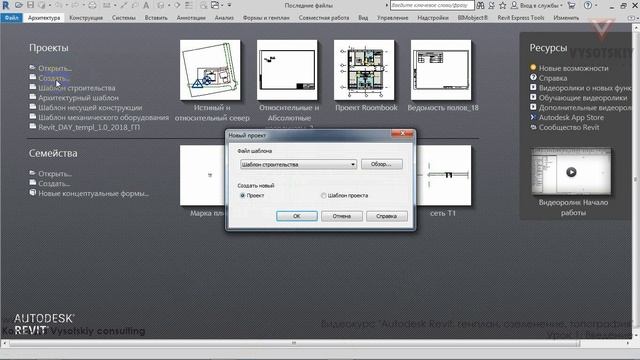Viewport: 640px width, 360px height.
Task: Open the Ведомость полов_18 thumbnail
Action: coord(441,70)
